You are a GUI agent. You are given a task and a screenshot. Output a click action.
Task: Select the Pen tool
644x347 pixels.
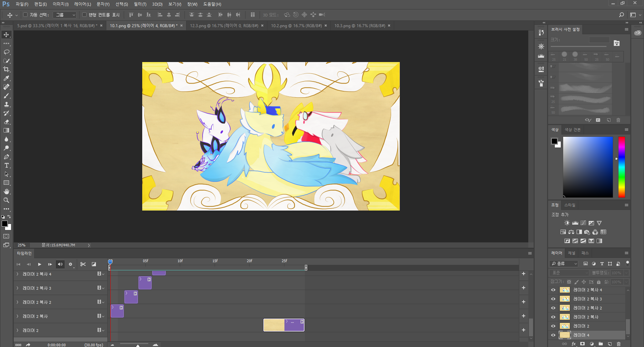pyautogui.click(x=6, y=157)
